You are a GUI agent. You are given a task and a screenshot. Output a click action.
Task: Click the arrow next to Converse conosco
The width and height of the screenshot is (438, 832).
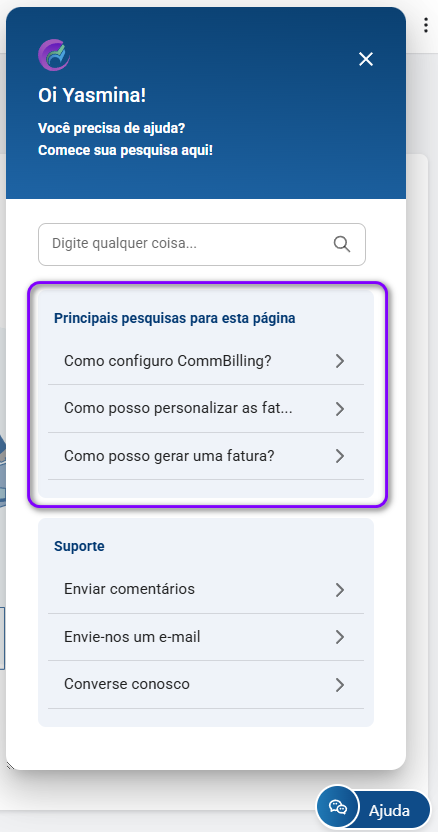pos(340,684)
